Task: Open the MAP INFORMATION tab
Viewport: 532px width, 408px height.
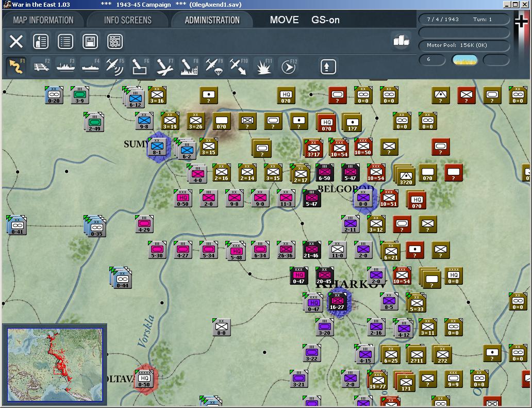Action: [x=43, y=20]
